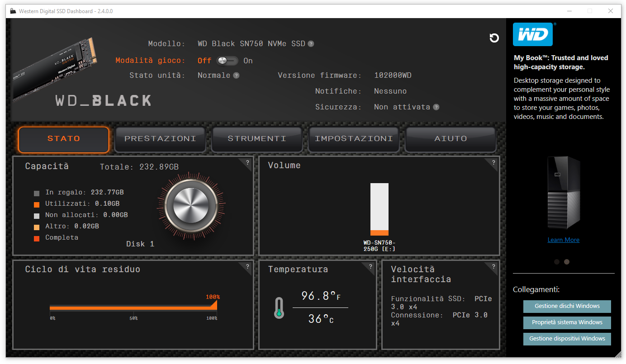
Task: Open the Capacità panel help corner
Action: [x=247, y=163]
